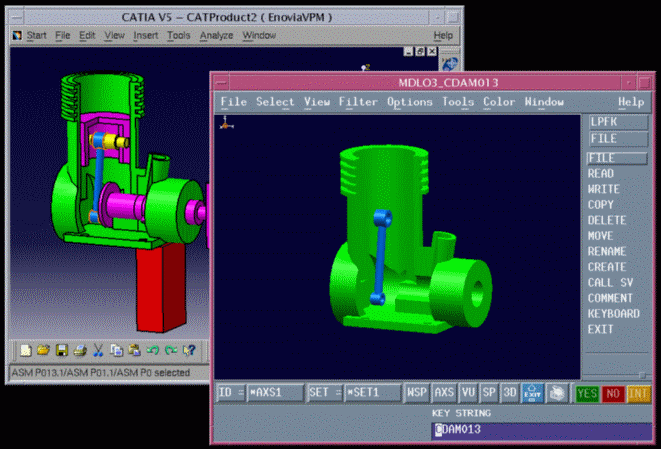Image resolution: width=661 pixels, height=449 pixels.
Task: Open the View menu in MDL03_CDAM013
Action: (x=317, y=102)
